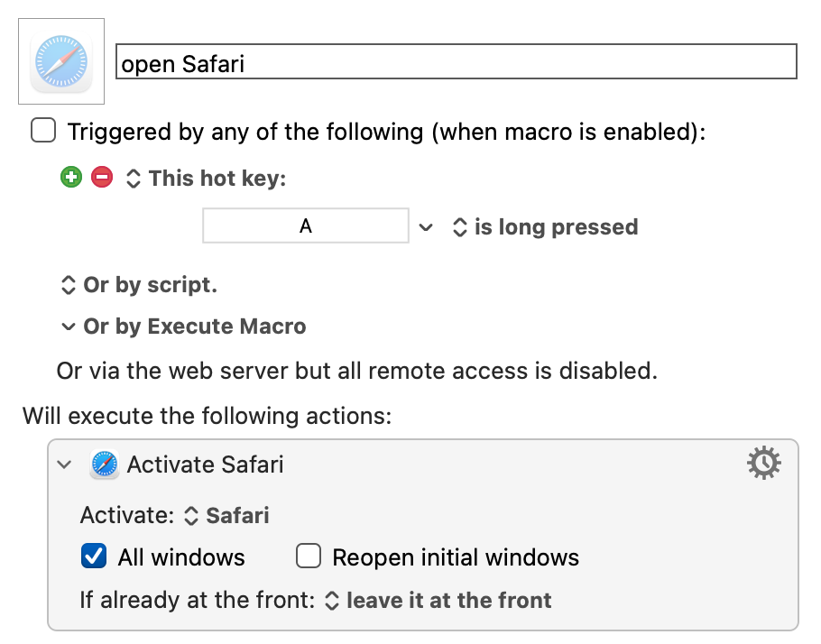This screenshot has height=644, width=821.
Task: Open dropdown arrow beside hot key field
Action: point(426,227)
